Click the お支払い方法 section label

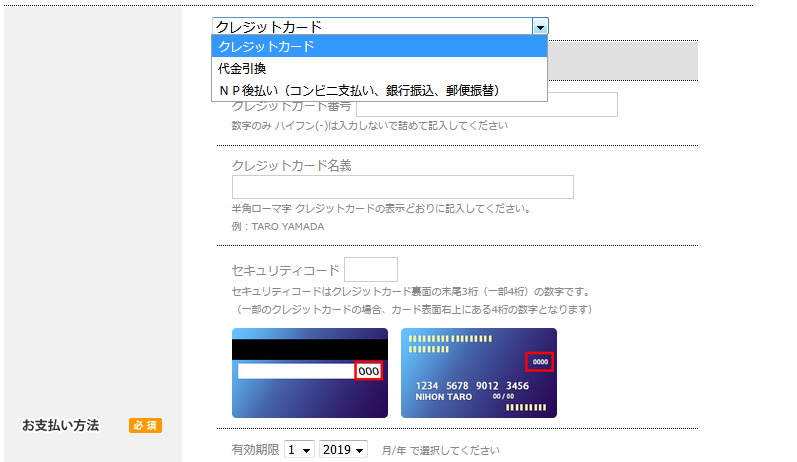[61, 426]
